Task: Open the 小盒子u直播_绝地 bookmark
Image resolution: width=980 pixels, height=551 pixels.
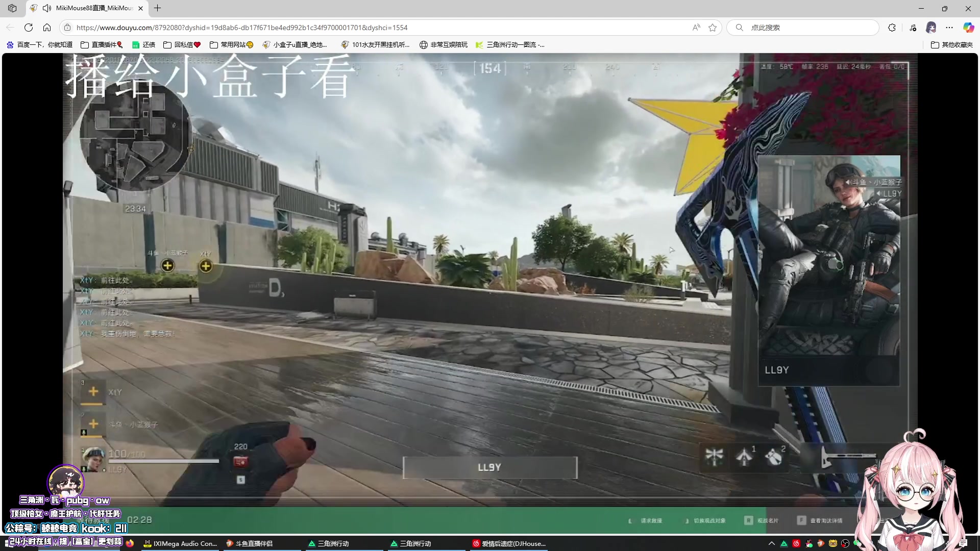Action: pos(295,45)
